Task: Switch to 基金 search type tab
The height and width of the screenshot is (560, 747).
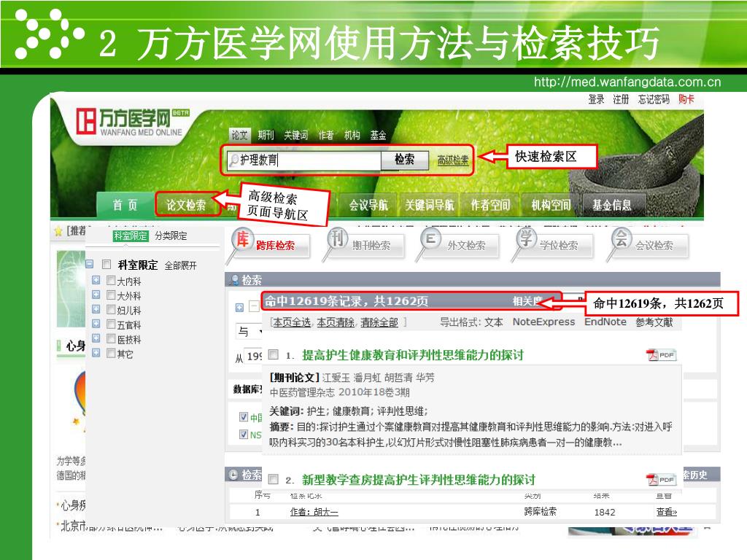Action: click(x=379, y=135)
